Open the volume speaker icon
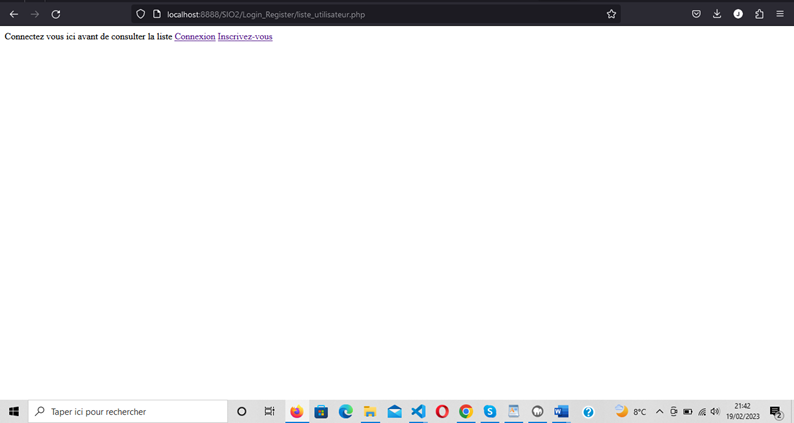Screen dimensions: 794x423 715,412
